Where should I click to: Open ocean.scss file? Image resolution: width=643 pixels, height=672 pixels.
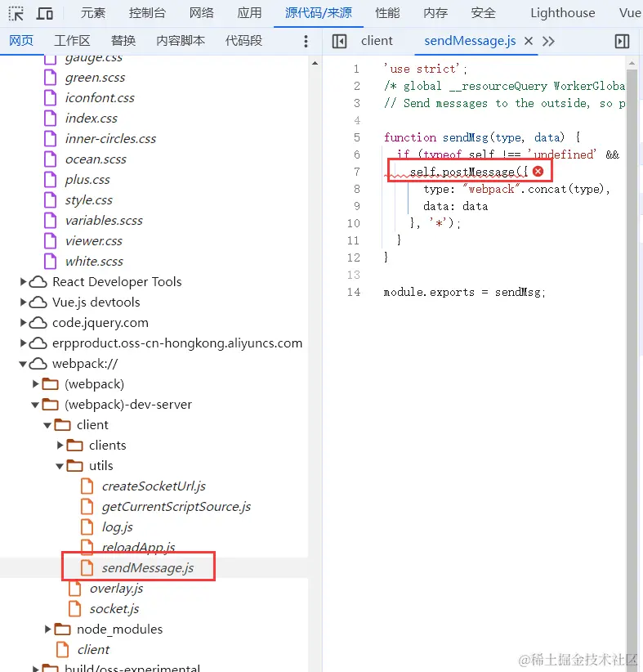pos(96,159)
